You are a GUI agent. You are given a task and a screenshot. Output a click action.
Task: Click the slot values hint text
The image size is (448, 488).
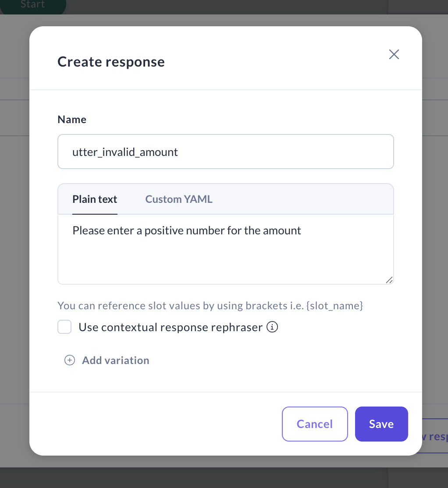[x=210, y=306]
